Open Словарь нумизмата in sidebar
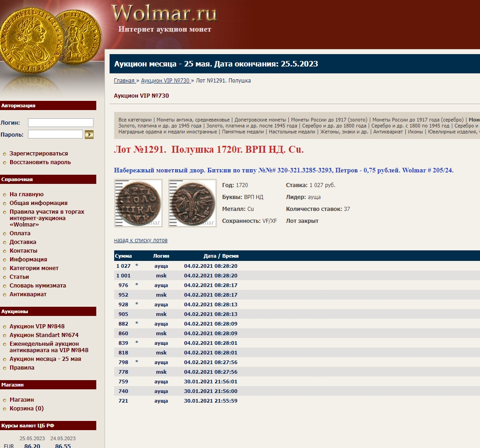 click(x=38, y=286)
